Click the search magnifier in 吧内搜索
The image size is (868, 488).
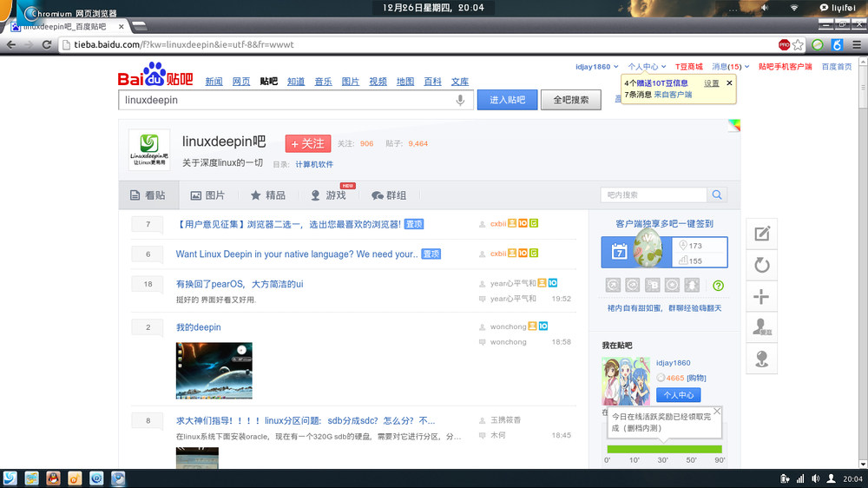pos(717,195)
